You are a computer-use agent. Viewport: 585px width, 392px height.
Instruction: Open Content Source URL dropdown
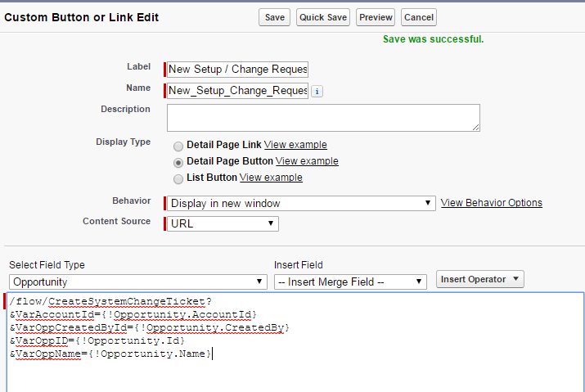click(x=223, y=223)
